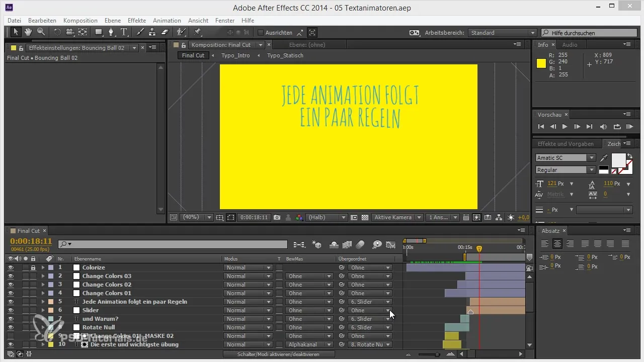The image size is (644, 362).
Task: Start playback in the Vorschau panel
Action: 565,127
